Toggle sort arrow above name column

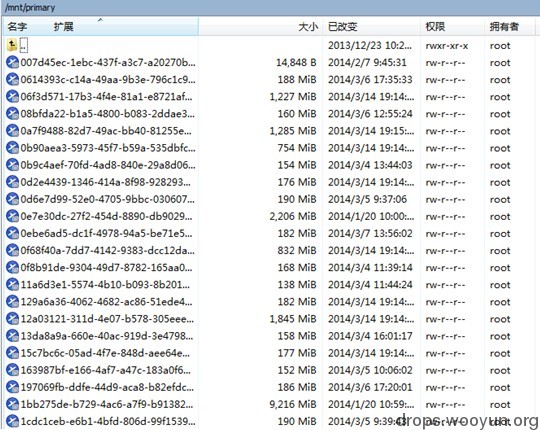(x=100, y=20)
